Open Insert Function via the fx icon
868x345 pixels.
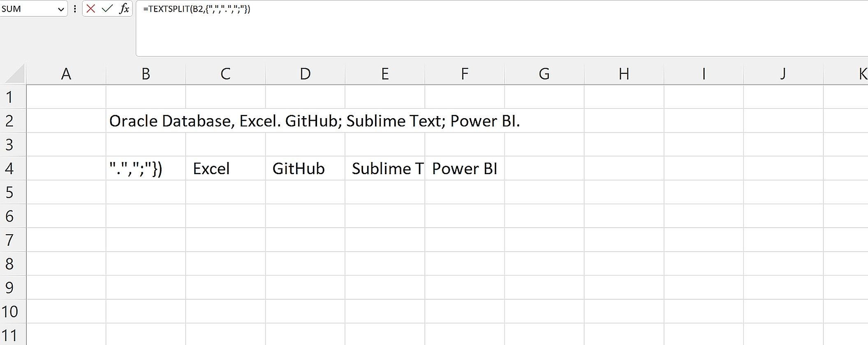point(123,9)
